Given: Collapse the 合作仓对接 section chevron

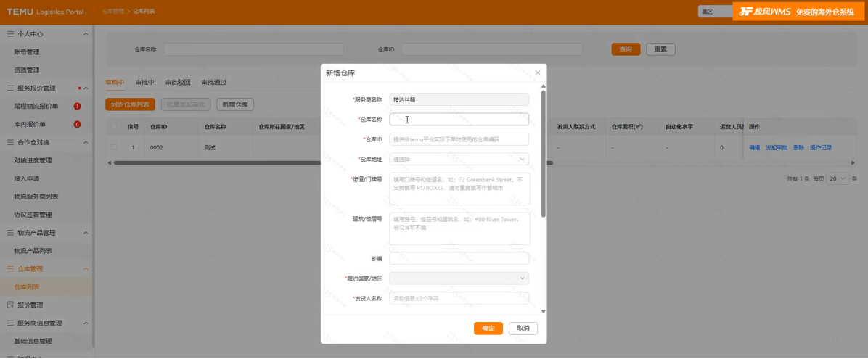Looking at the screenshot, I should click(x=86, y=142).
